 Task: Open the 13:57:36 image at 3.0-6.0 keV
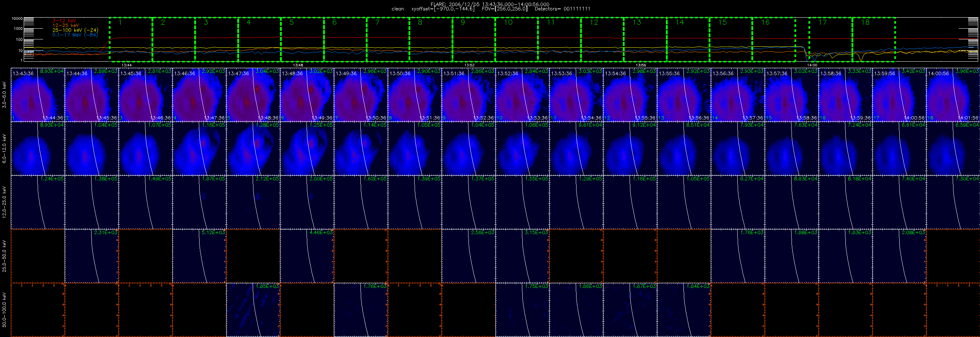pos(792,95)
